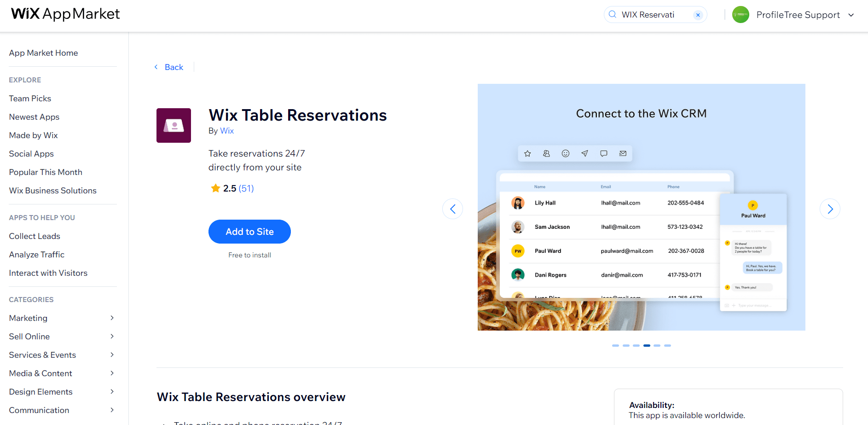Open Team Picks in the sidebar
Image resolution: width=868 pixels, height=425 pixels.
(30, 99)
